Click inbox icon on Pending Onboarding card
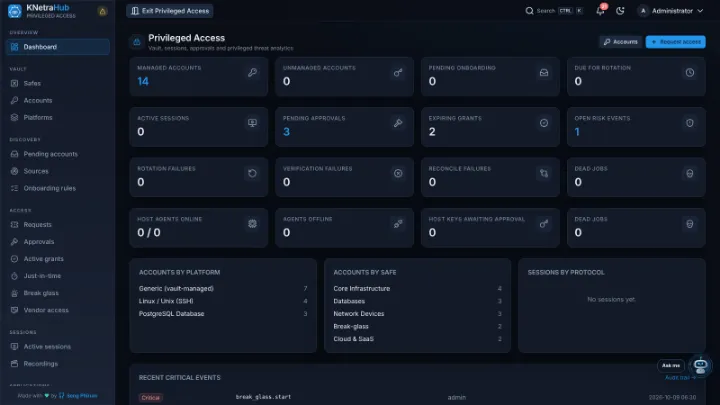Viewport: 720px width, 405px height. pyautogui.click(x=544, y=73)
